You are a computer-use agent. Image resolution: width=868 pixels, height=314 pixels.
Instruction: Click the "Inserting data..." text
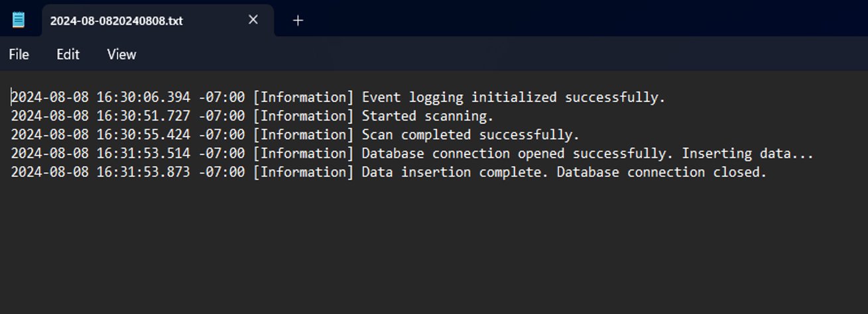(747, 154)
